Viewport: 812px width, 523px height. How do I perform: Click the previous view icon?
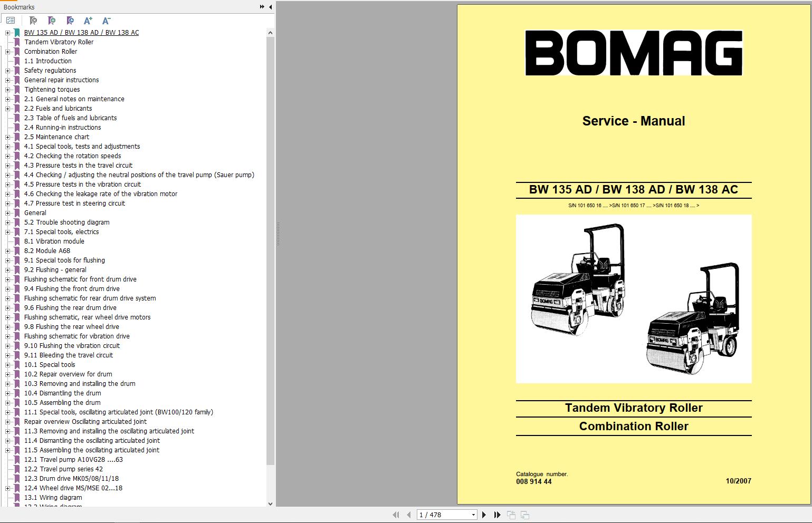point(511,515)
